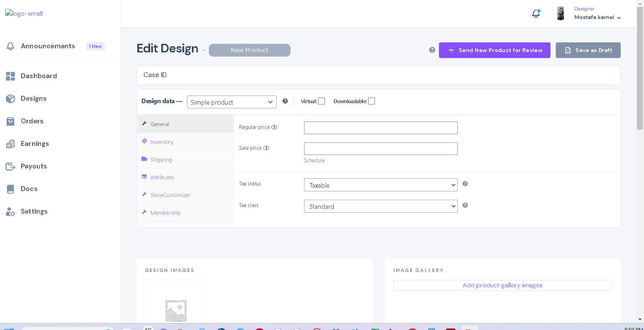This screenshot has width=644, height=330.
Task: Open the Tax status Taxable dropdown
Action: 381,185
